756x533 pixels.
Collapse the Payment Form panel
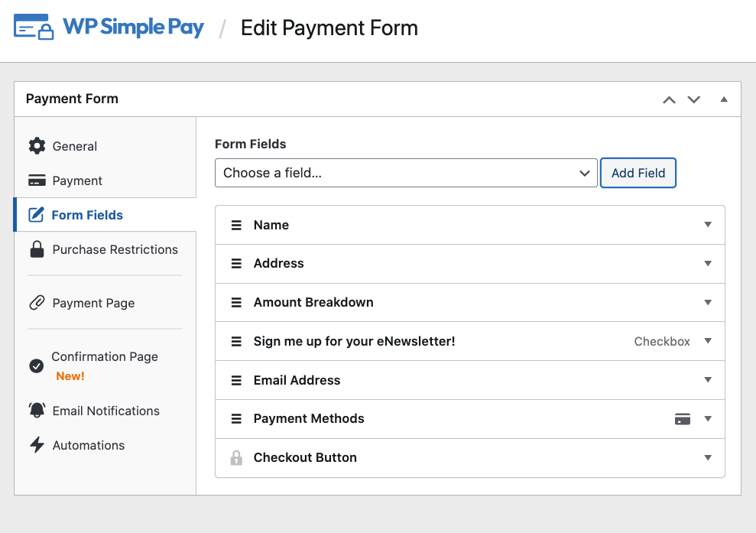[x=723, y=99]
